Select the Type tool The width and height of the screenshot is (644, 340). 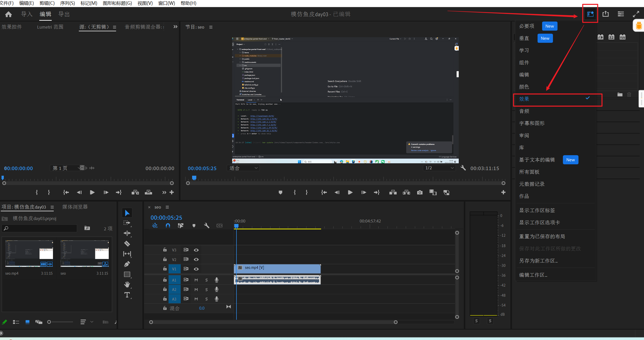(x=127, y=295)
